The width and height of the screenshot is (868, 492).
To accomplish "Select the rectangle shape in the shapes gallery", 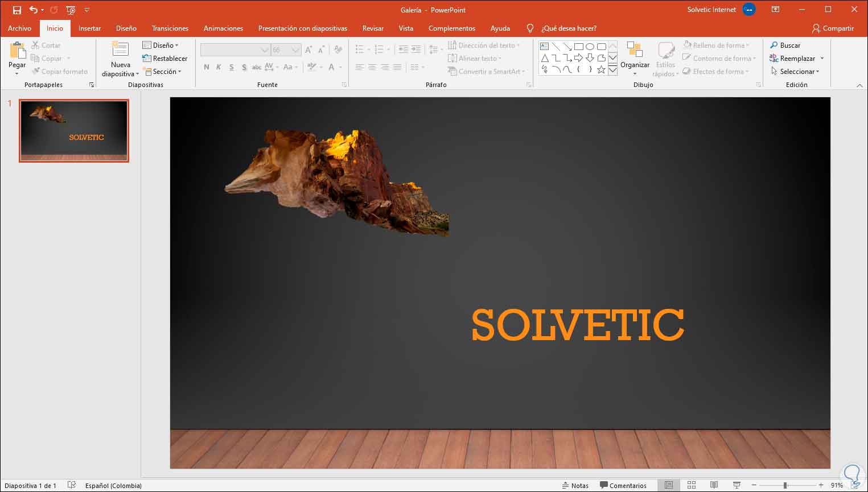I will (x=578, y=47).
